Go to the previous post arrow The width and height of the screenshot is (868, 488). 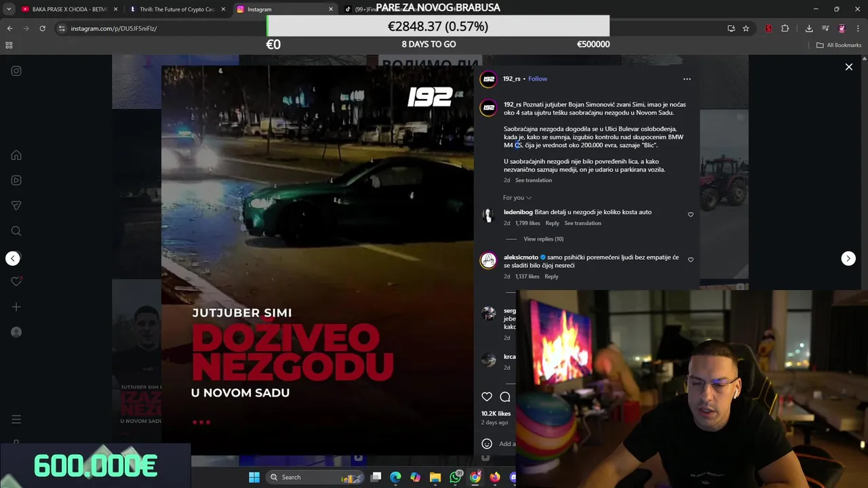click(x=13, y=258)
